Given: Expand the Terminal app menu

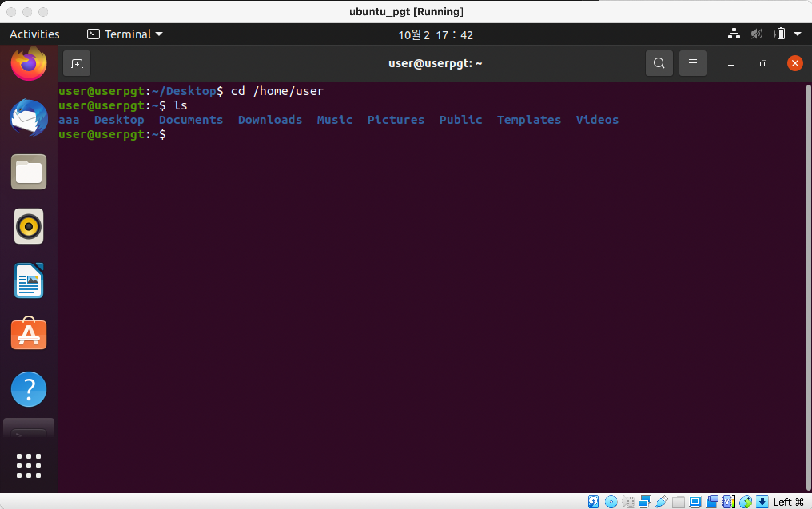Looking at the screenshot, I should tap(125, 34).
